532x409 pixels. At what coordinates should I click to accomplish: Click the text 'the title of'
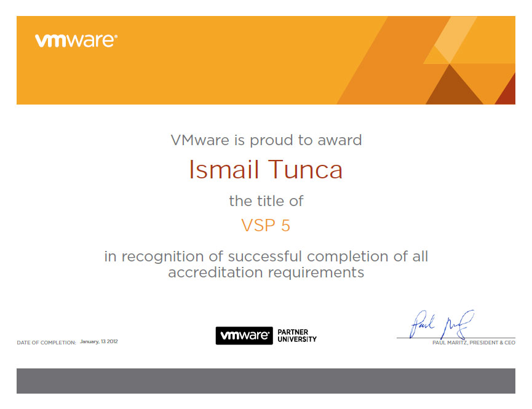266,201
